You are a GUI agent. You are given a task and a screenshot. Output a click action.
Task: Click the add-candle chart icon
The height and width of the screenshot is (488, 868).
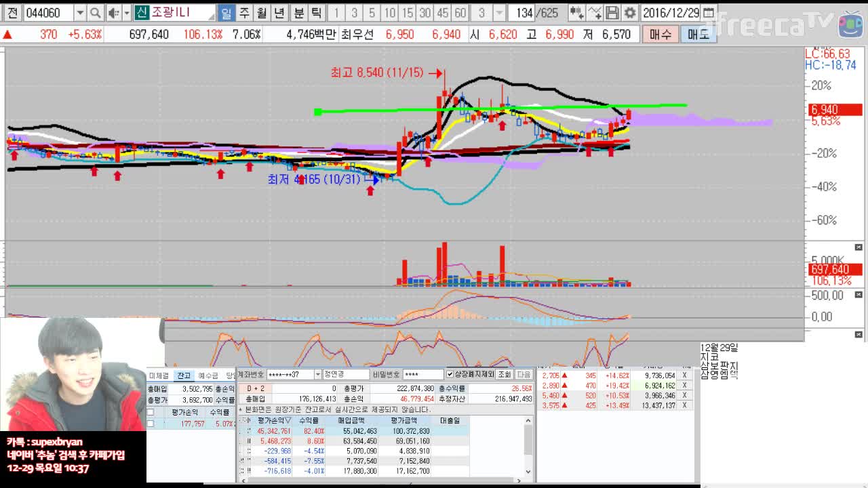click(x=576, y=13)
